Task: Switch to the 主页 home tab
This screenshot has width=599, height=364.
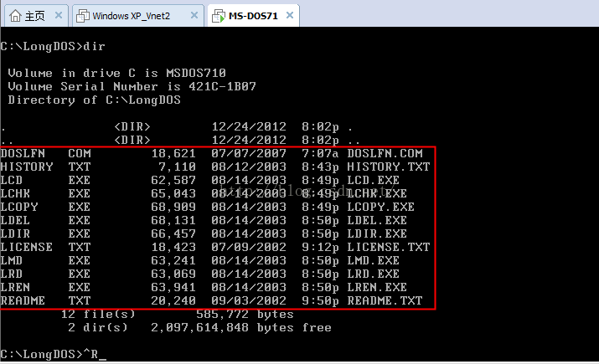Action: pos(36,16)
